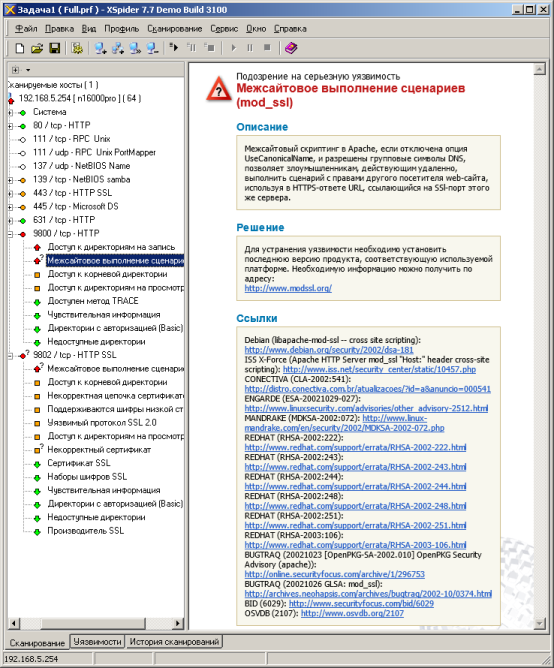Open a task file with the folder icon
Image resolution: width=554 pixels, height=668 pixels.
(x=37, y=48)
